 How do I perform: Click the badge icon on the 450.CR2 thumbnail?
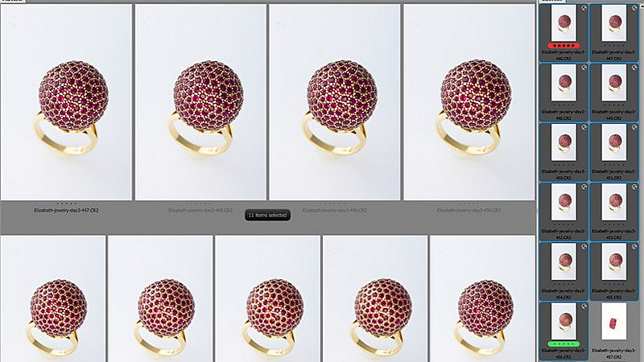[584, 128]
